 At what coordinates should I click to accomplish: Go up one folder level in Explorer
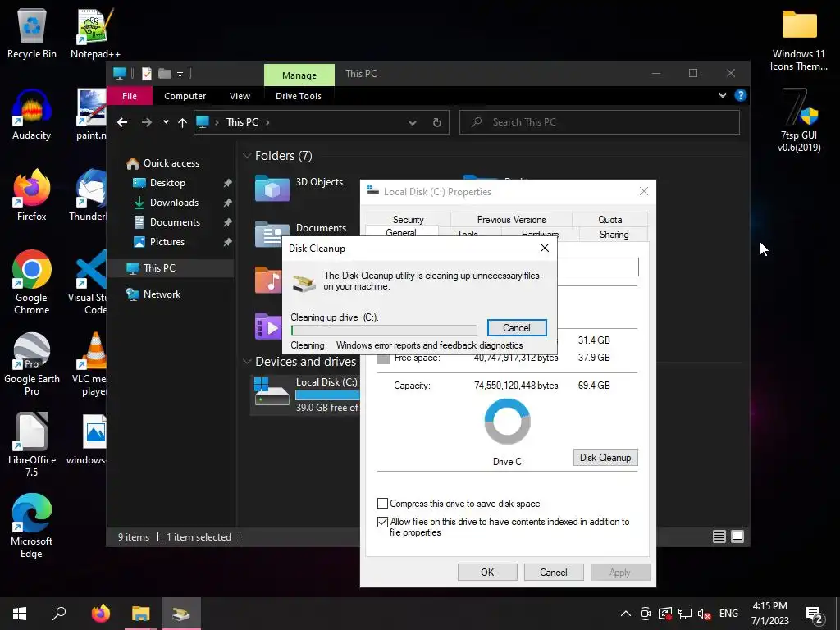(x=182, y=123)
